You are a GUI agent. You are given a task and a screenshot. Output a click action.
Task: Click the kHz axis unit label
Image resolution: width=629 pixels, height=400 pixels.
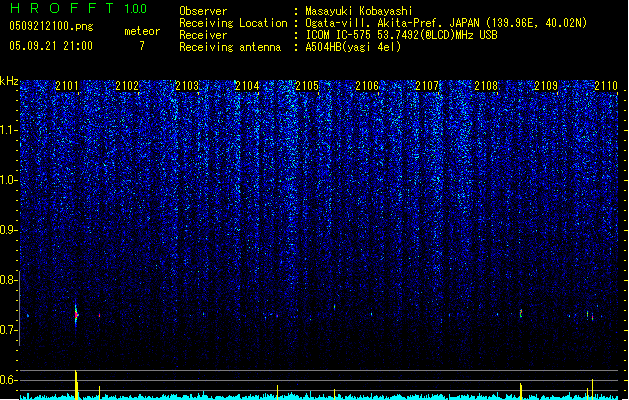point(9,81)
